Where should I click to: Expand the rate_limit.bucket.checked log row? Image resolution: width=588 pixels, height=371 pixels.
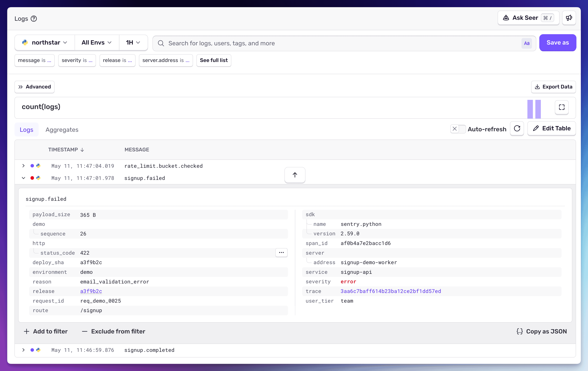(23, 166)
